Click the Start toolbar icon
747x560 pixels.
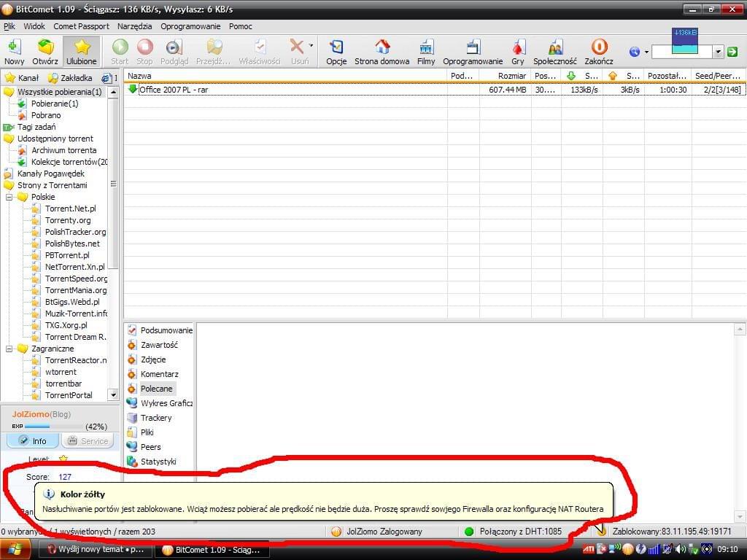point(120,52)
